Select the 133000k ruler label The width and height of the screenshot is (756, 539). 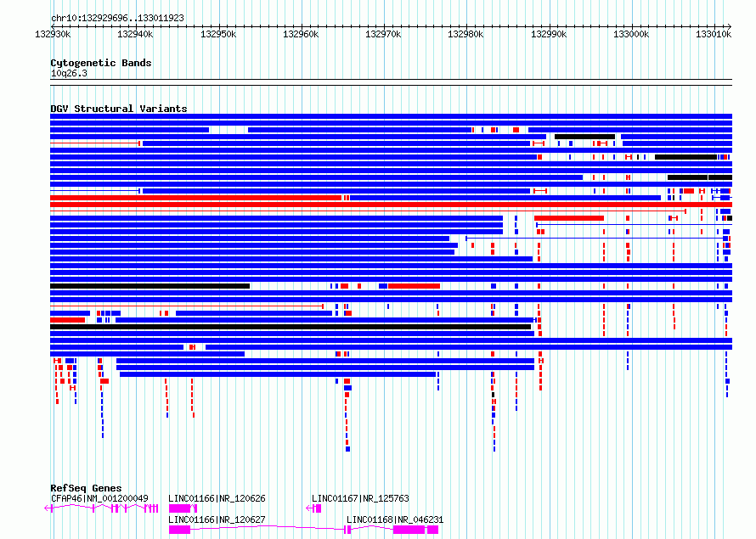pyautogui.click(x=631, y=34)
